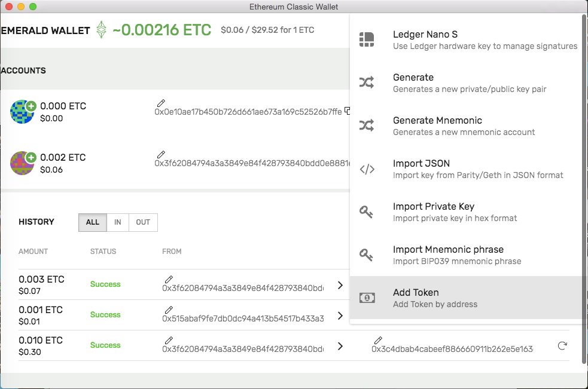
Task: Click pencil icon in 0.003 ETC transaction row
Action: point(169,279)
